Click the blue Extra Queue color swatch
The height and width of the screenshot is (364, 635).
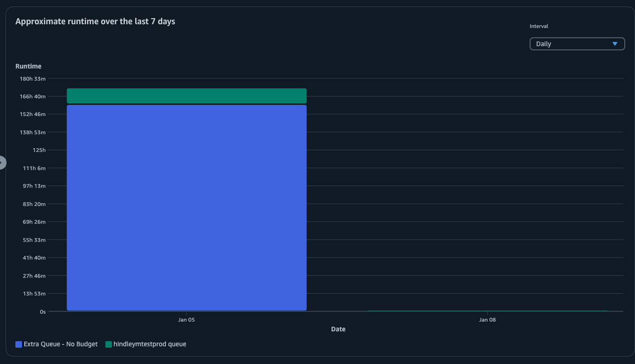(17, 344)
